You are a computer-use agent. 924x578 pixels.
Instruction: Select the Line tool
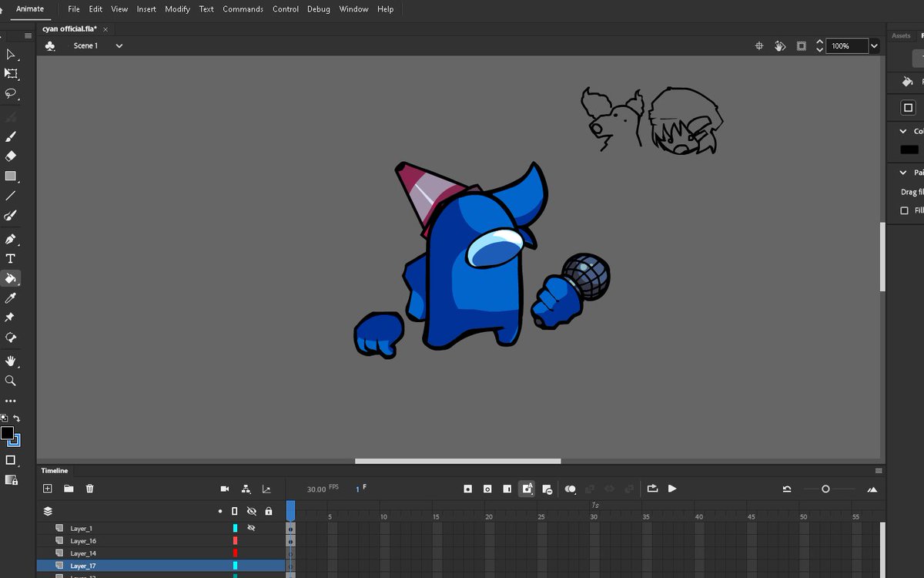[11, 196]
